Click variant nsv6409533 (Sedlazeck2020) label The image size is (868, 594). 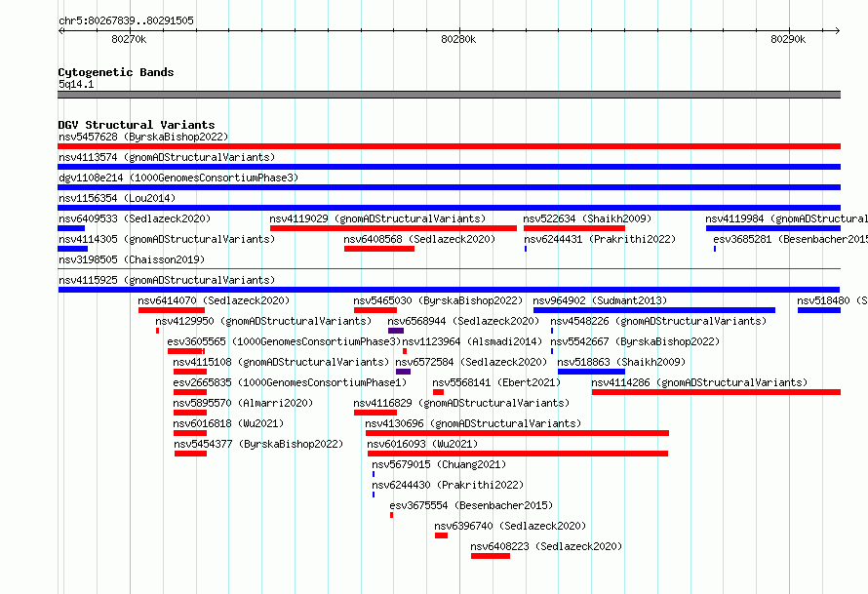click(135, 218)
